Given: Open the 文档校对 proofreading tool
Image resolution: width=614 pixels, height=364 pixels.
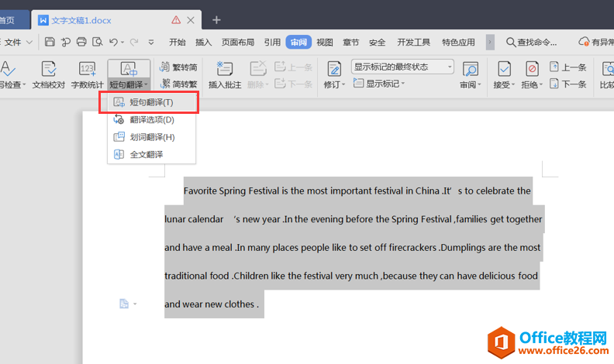Looking at the screenshot, I should pyautogui.click(x=49, y=74).
